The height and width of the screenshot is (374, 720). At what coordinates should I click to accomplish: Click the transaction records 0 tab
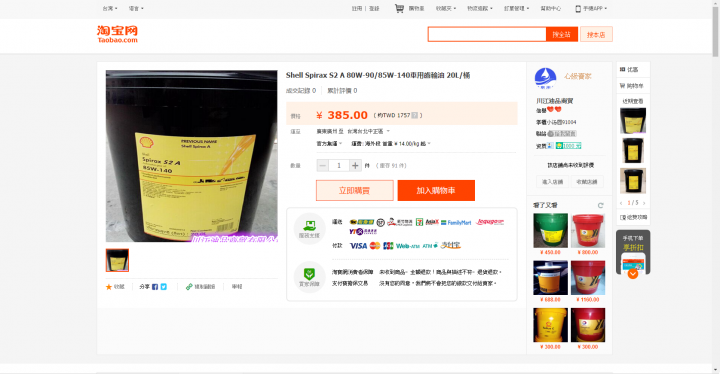pos(301,91)
